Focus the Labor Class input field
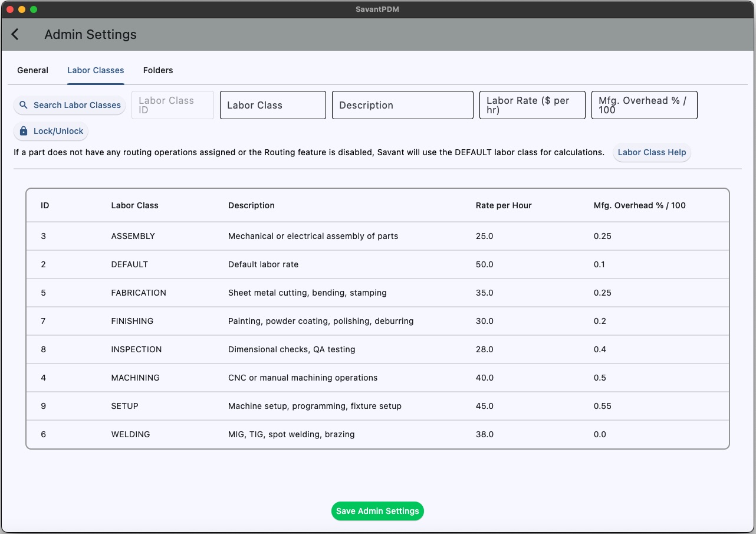 (x=272, y=105)
